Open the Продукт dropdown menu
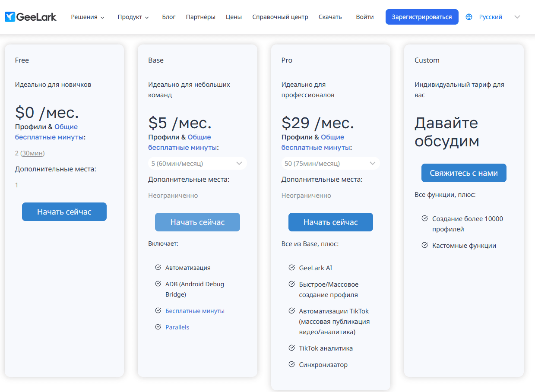The height and width of the screenshot is (392, 535). tap(133, 17)
